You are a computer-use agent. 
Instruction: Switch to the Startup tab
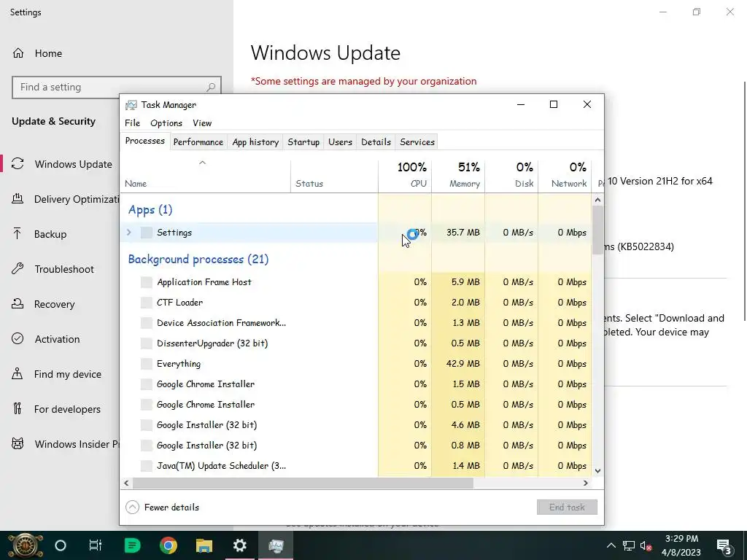pyautogui.click(x=303, y=142)
